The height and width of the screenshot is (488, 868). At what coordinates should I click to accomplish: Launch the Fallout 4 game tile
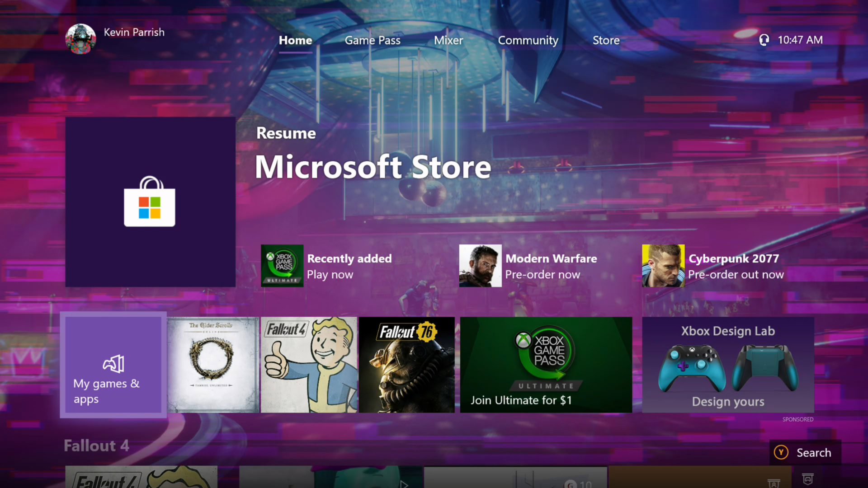pos(309,365)
